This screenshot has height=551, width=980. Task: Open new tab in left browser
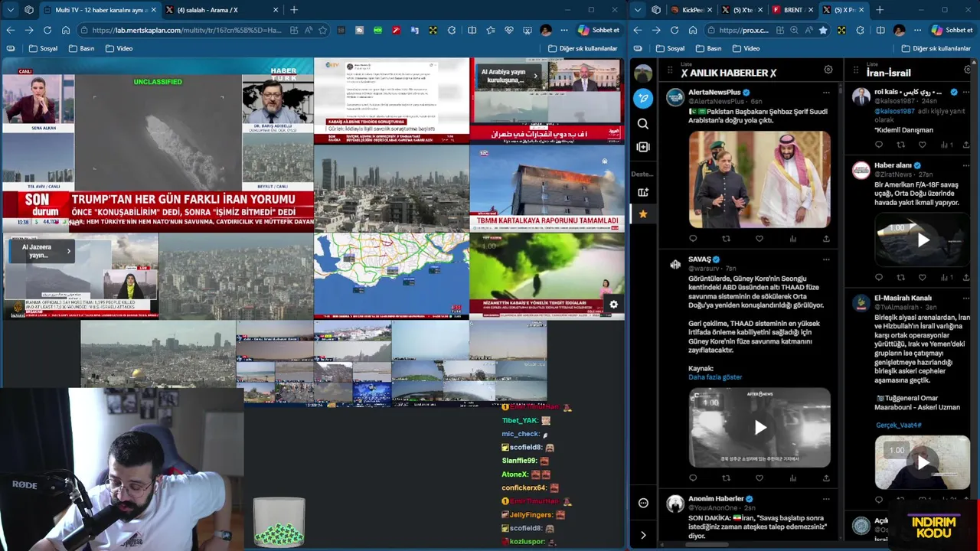(294, 10)
